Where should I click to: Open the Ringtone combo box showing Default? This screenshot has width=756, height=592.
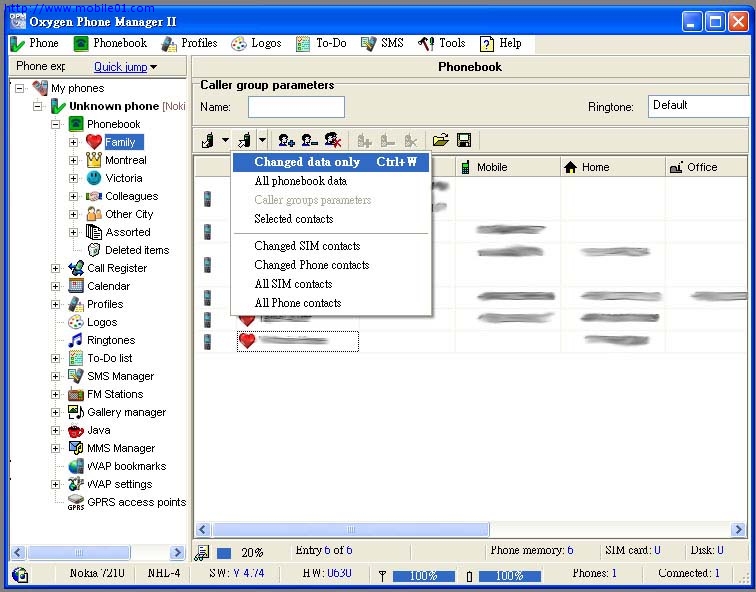pos(699,106)
